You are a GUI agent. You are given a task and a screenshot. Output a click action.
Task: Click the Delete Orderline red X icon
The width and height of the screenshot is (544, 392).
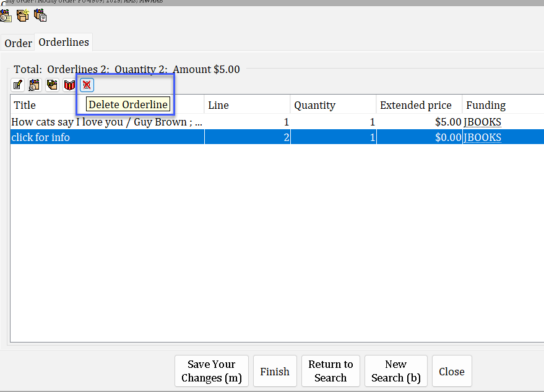87,85
